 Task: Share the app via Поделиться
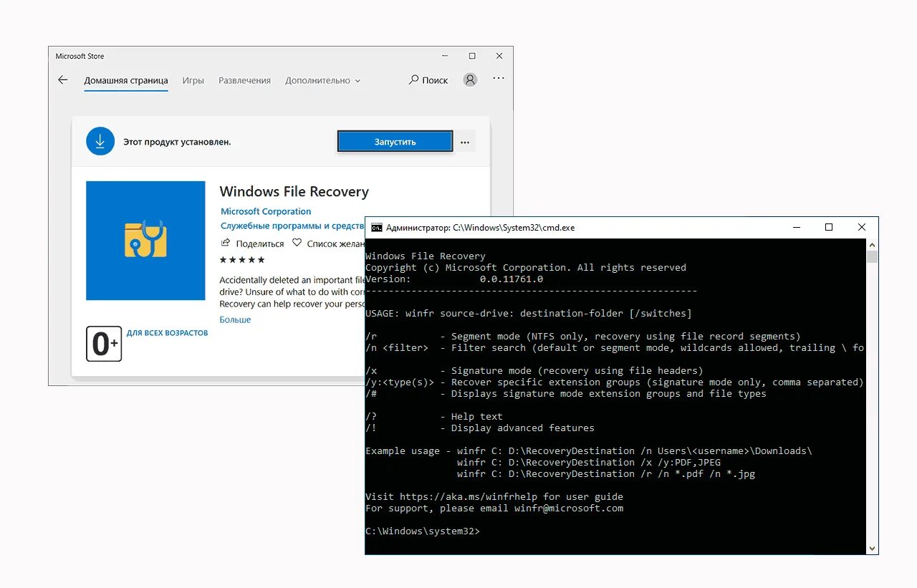(252, 244)
